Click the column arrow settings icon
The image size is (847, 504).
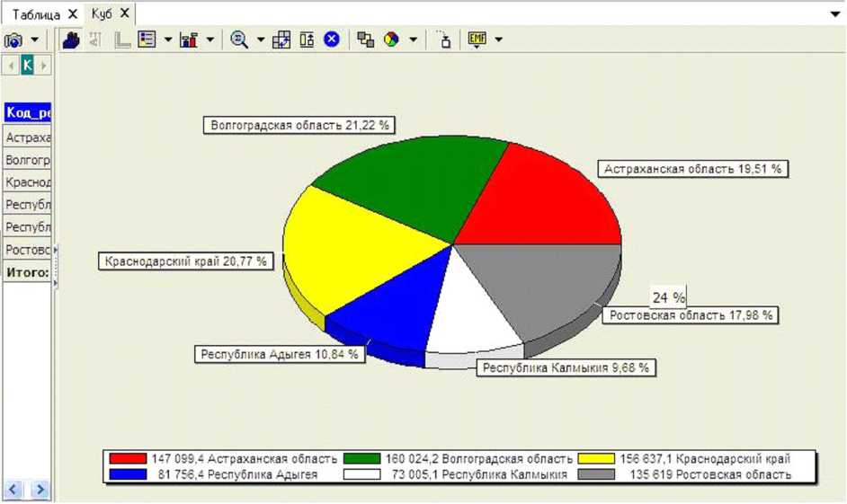307,40
